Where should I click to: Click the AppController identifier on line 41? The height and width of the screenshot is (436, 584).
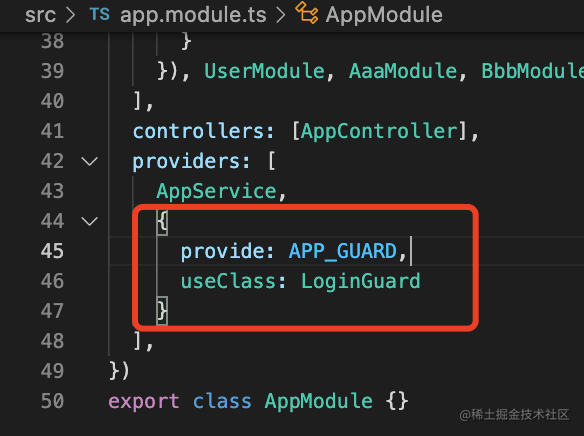tap(379, 131)
